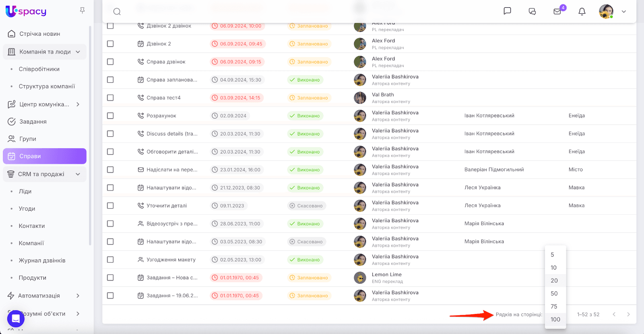Open the task Справа дзвінок

point(166,62)
